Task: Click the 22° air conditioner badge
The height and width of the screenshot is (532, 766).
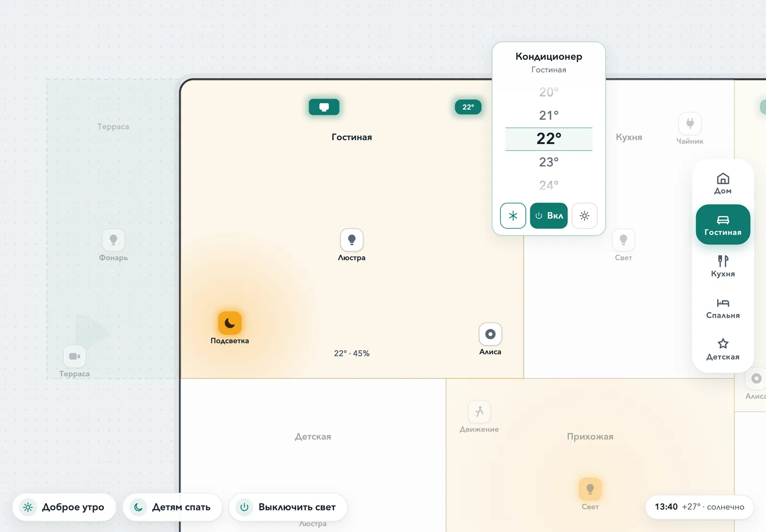Action: point(468,107)
